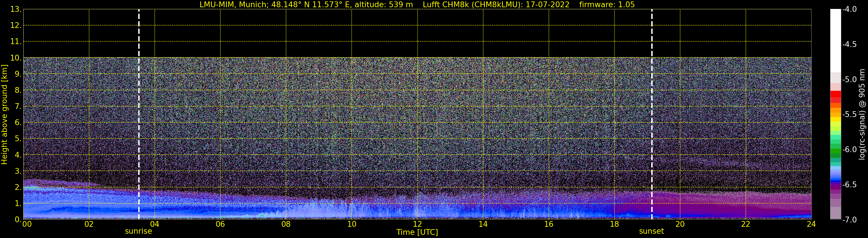Click the "sunrise" label below the time axis

point(138,231)
